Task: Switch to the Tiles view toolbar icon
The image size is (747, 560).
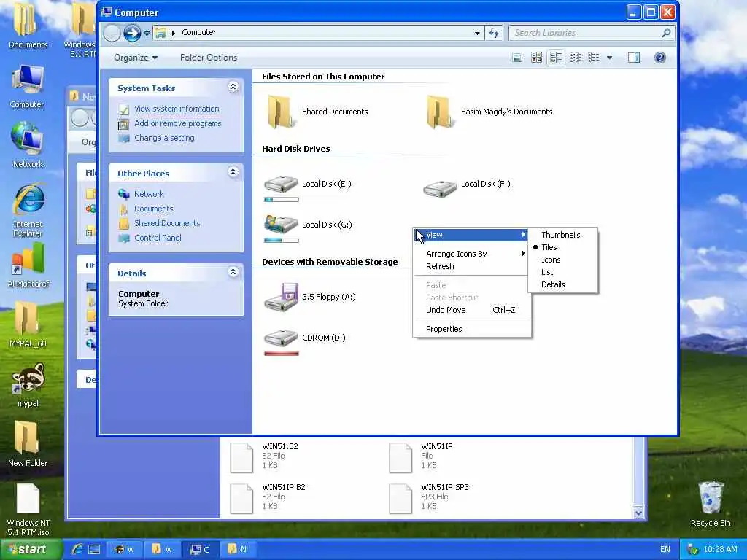Action: [555, 58]
